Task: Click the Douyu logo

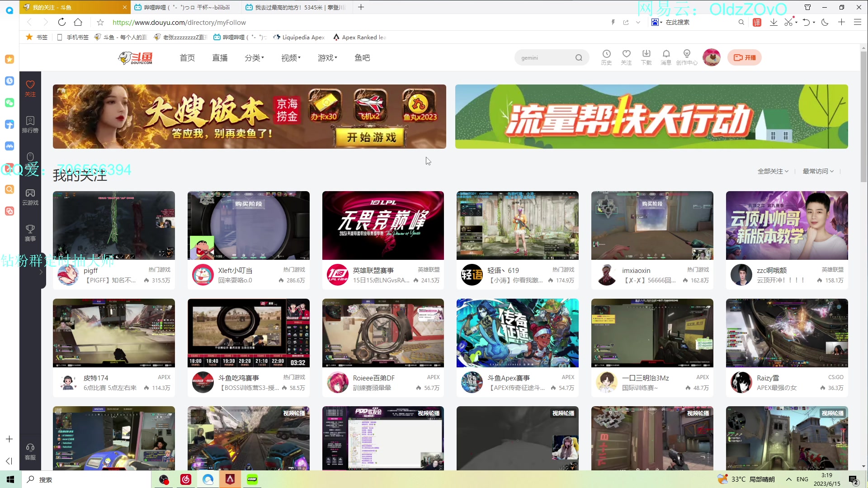Action: click(x=135, y=58)
